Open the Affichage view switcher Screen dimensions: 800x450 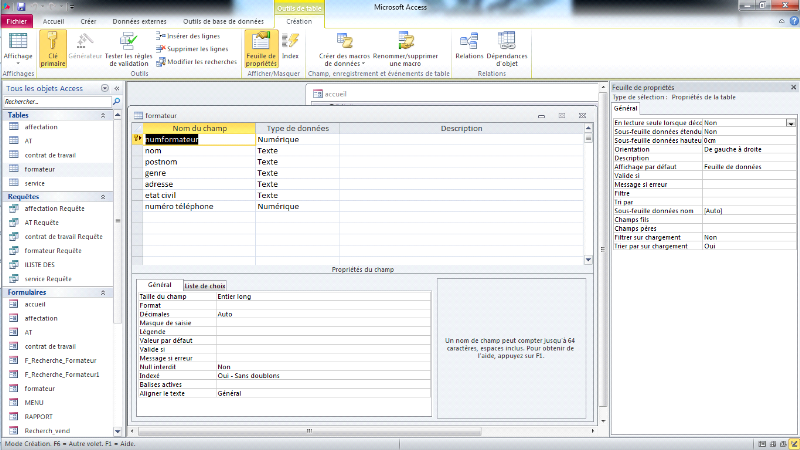16,47
